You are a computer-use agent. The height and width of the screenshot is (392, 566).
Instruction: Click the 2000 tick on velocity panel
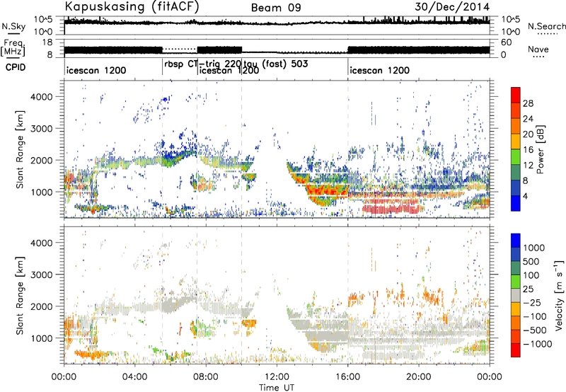click(x=41, y=306)
